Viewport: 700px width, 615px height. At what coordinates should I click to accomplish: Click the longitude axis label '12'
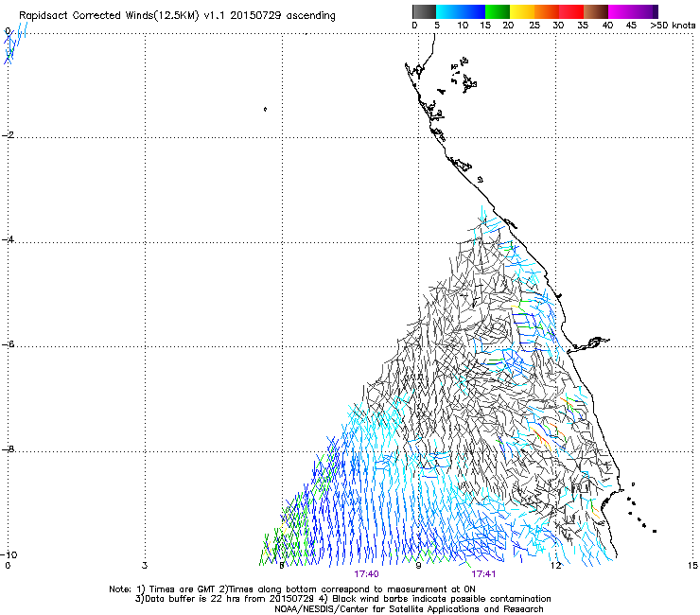point(555,566)
